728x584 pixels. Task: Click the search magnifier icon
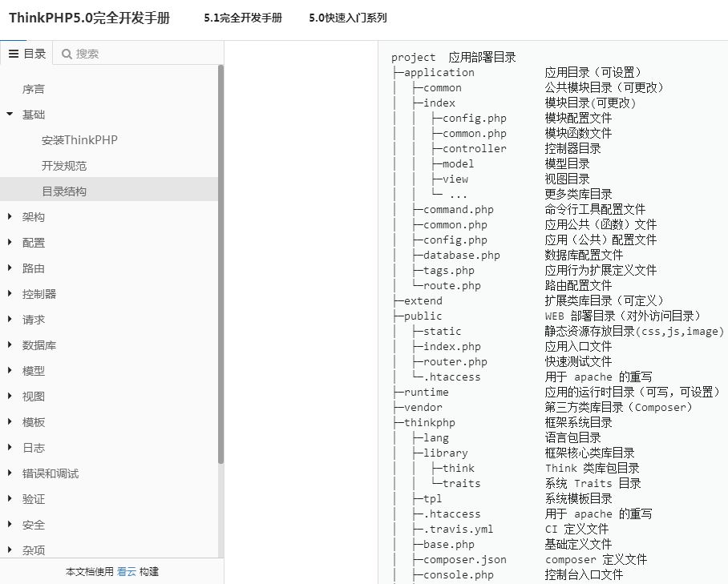(x=67, y=54)
